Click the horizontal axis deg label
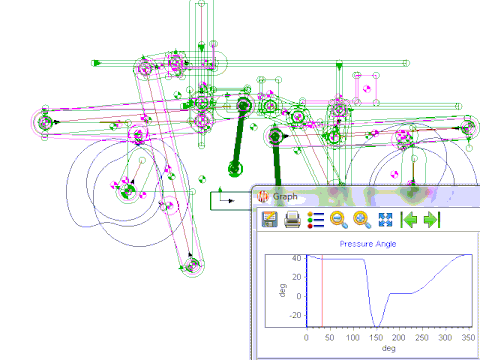The image size is (480, 360). (389, 348)
